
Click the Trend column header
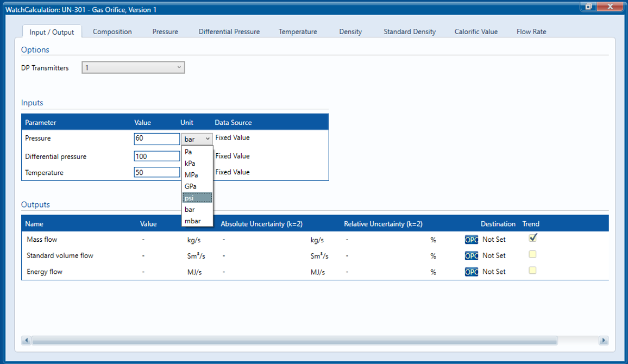coord(531,224)
